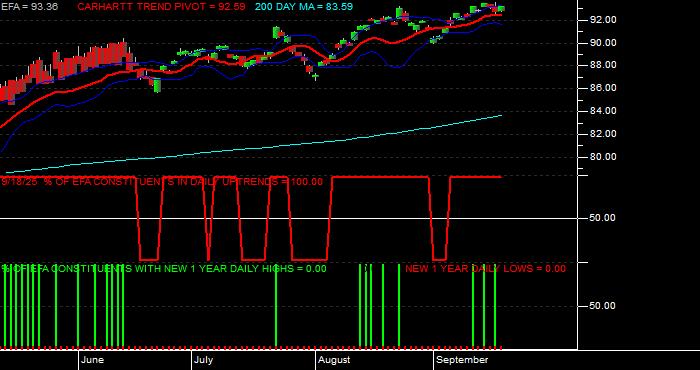
Task: Click the 82.00 price axis value
Action: [x=603, y=134]
